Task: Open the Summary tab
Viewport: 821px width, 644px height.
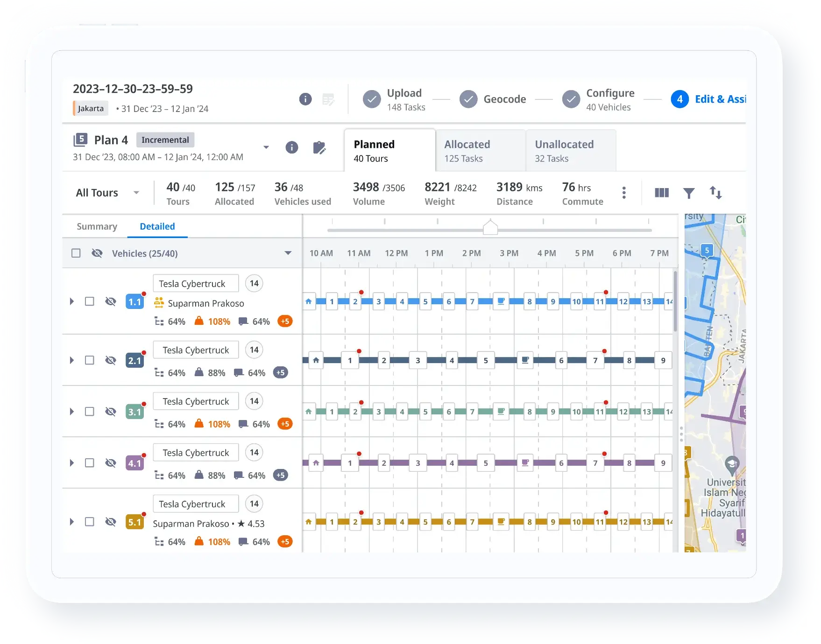Action: coord(97,226)
